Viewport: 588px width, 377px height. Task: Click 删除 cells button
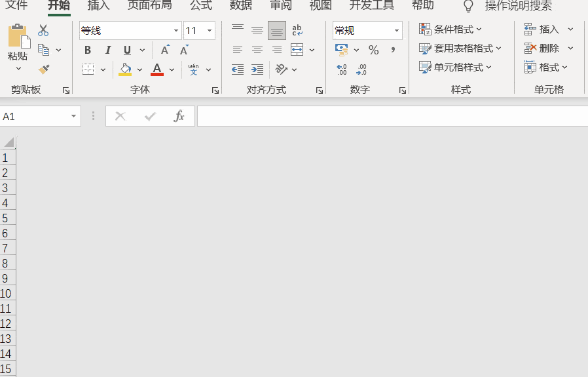(x=542, y=48)
